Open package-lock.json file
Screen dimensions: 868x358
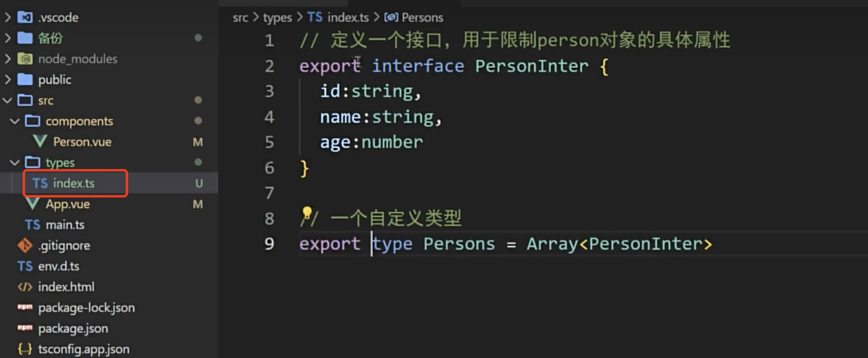87,308
